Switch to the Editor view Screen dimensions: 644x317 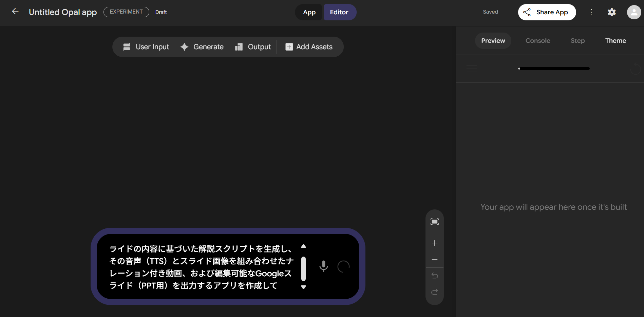coord(339,12)
